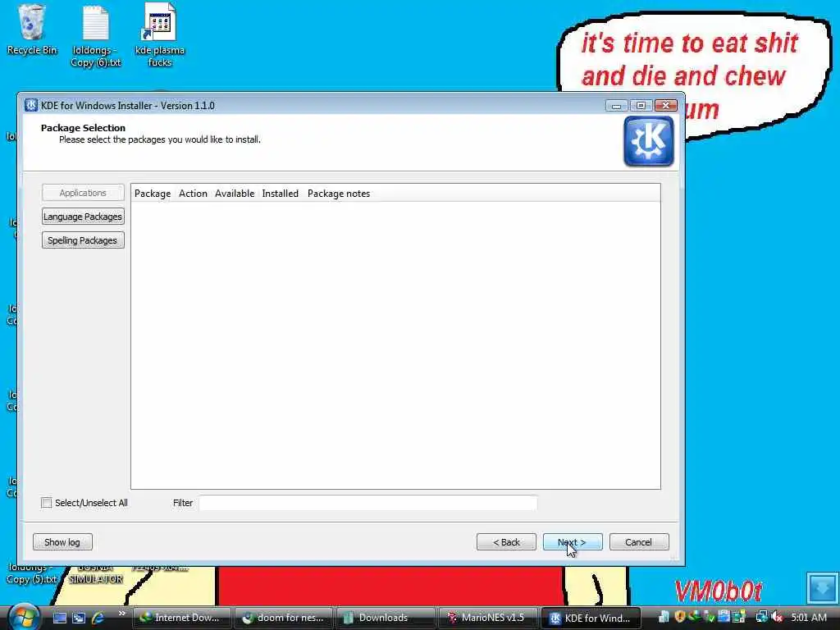Image resolution: width=840 pixels, height=630 pixels.
Task: Sort by the Package column header
Action: coord(153,194)
